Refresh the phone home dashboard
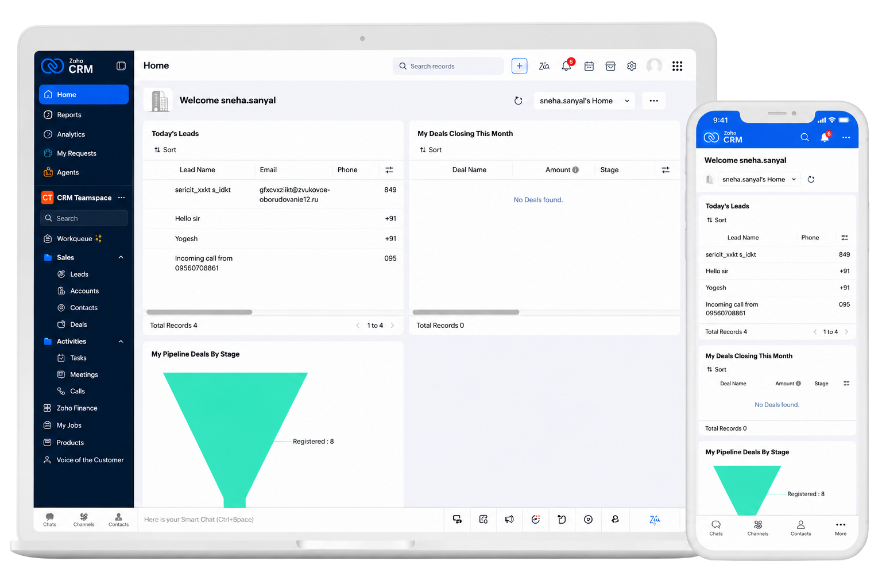 [x=811, y=179]
